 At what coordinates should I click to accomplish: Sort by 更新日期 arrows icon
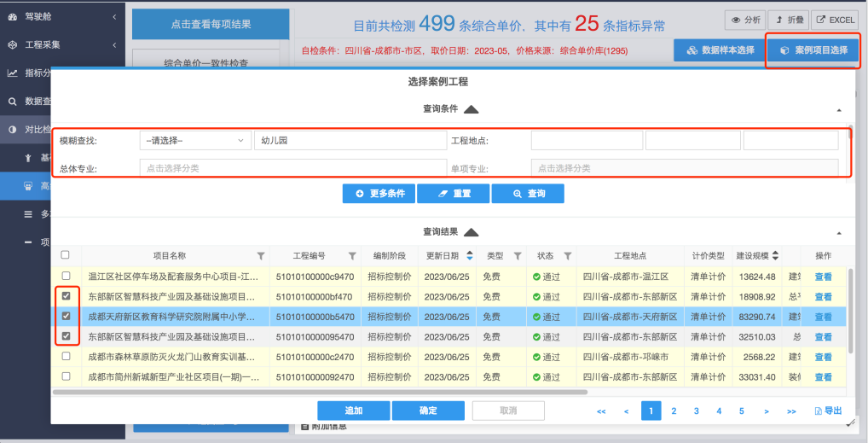pos(470,255)
